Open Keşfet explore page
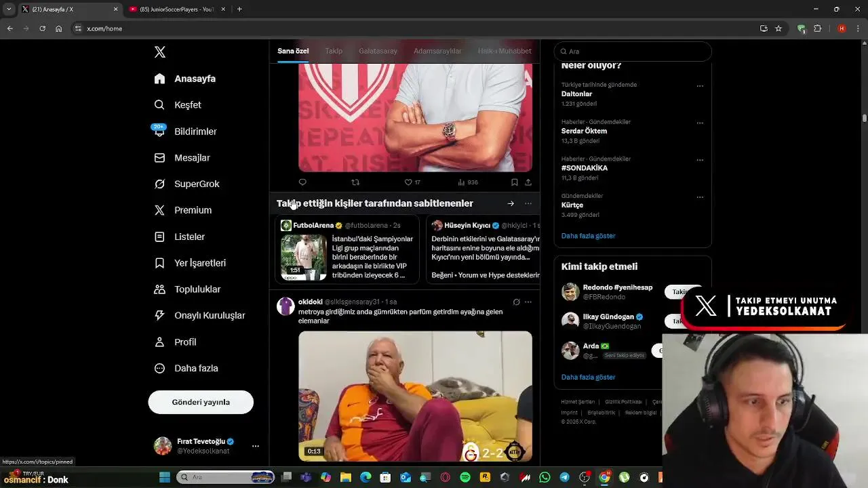Image resolution: width=868 pixels, height=488 pixels. [x=178, y=105]
